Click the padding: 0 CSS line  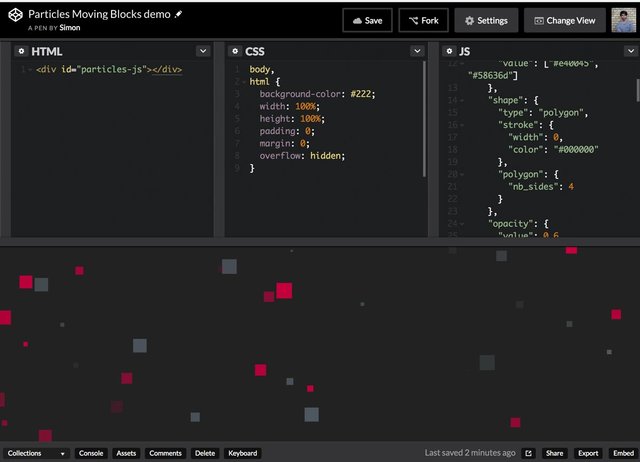[x=287, y=131]
